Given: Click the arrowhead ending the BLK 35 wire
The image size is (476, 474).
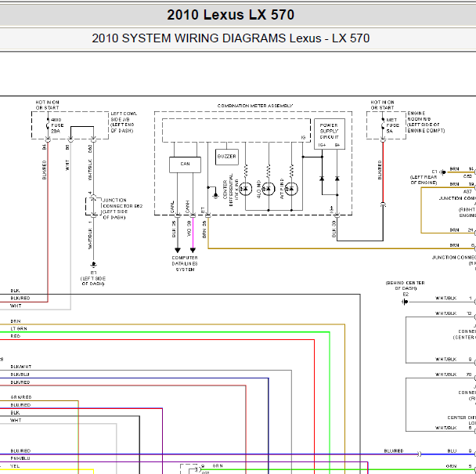Looking at the screenshot, I should pyautogui.click(x=178, y=250).
